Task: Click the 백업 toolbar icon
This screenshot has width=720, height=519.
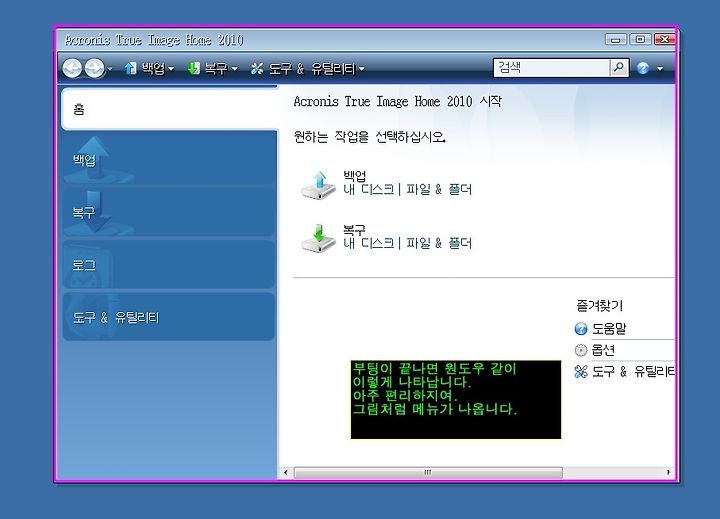Action: (130, 68)
